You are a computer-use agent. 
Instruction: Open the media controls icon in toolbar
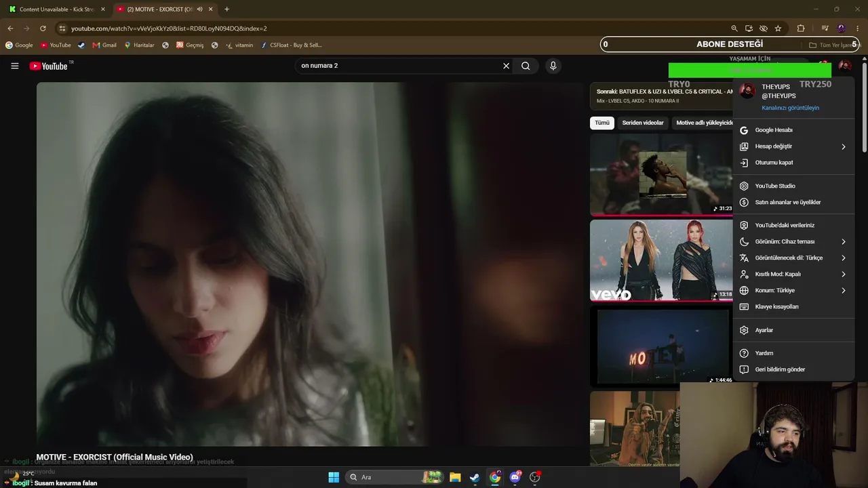coord(825,28)
